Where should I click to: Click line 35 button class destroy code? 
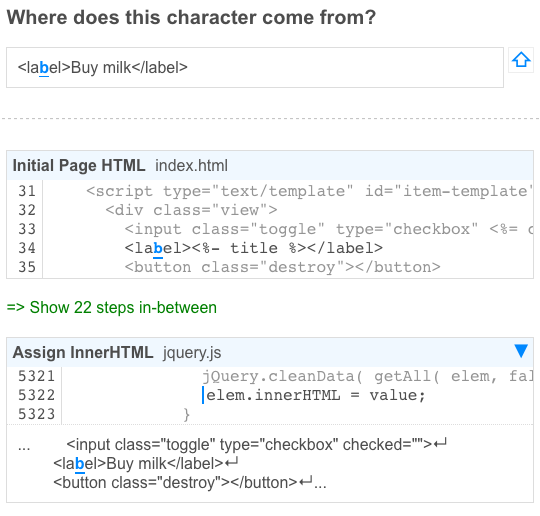tap(282, 267)
